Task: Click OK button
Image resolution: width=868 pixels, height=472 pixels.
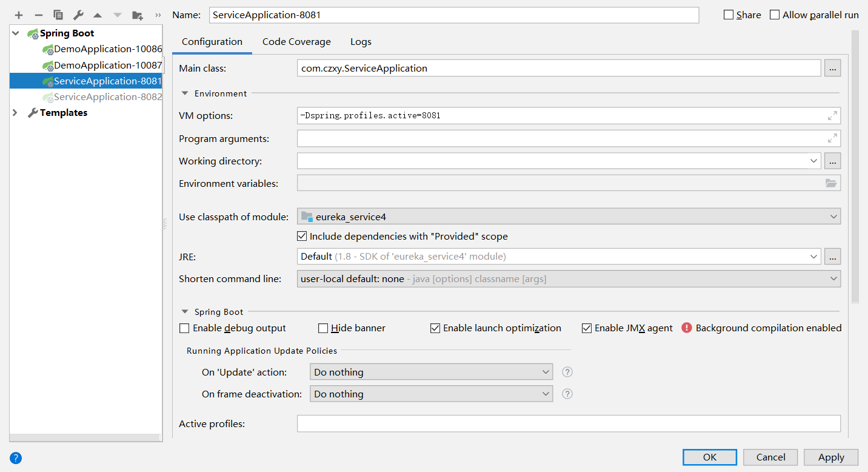Action: point(710,457)
